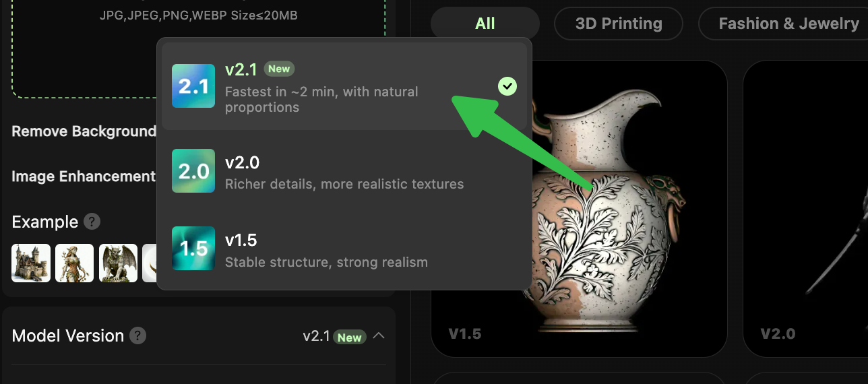Image resolution: width=868 pixels, height=384 pixels.
Task: Select the v2.1 model version option
Action: pos(344,86)
